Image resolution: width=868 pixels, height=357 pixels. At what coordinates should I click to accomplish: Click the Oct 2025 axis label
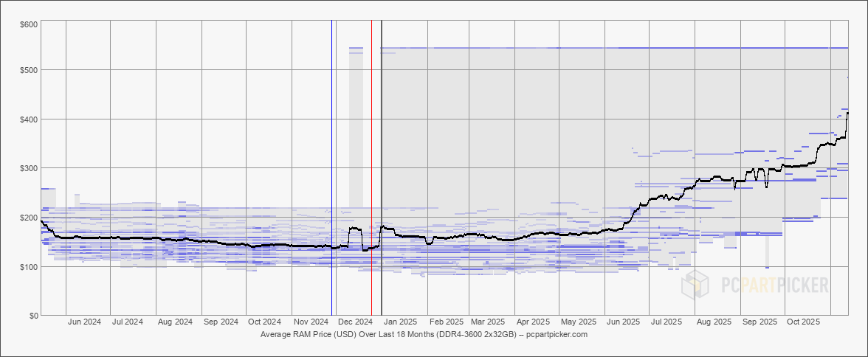[x=804, y=322]
